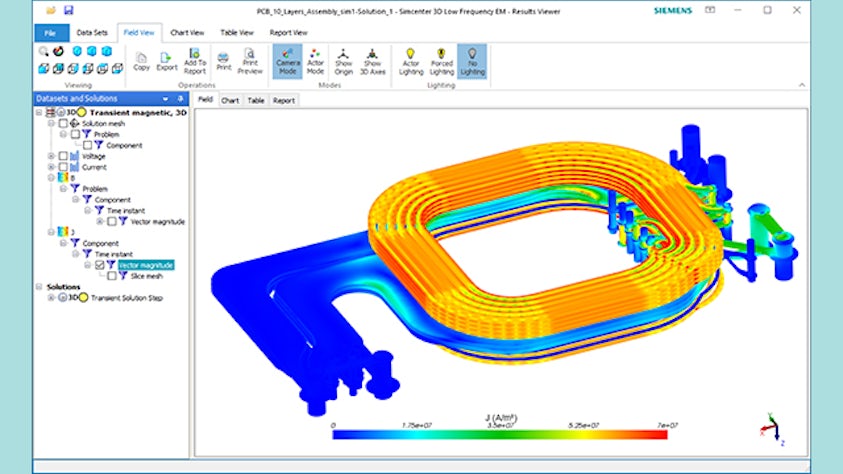The height and width of the screenshot is (474, 843).
Task: Check the Vector magnitude checkbox under B
Action: [112, 221]
